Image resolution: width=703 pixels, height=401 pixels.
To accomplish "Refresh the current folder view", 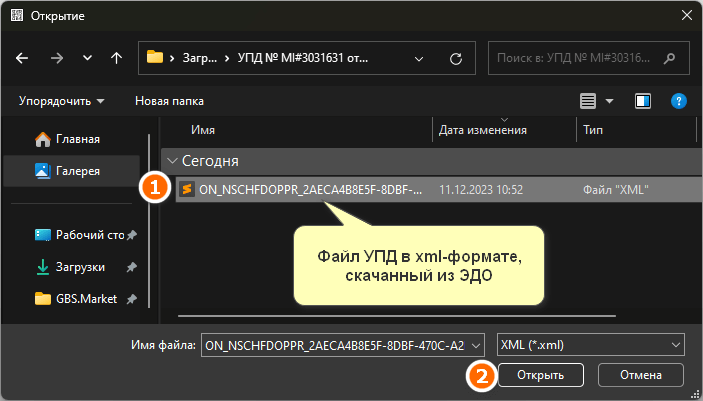I will (x=456, y=58).
